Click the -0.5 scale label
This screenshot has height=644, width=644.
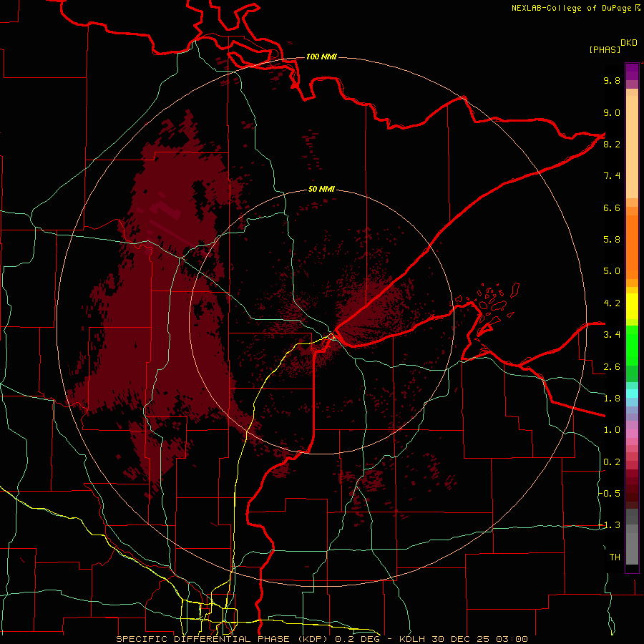coord(610,494)
